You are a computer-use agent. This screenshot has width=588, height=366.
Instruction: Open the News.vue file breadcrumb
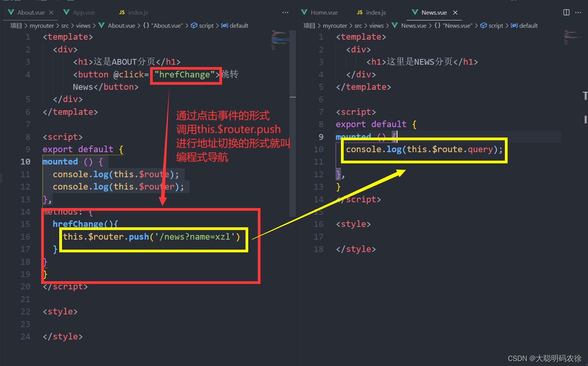click(x=414, y=25)
